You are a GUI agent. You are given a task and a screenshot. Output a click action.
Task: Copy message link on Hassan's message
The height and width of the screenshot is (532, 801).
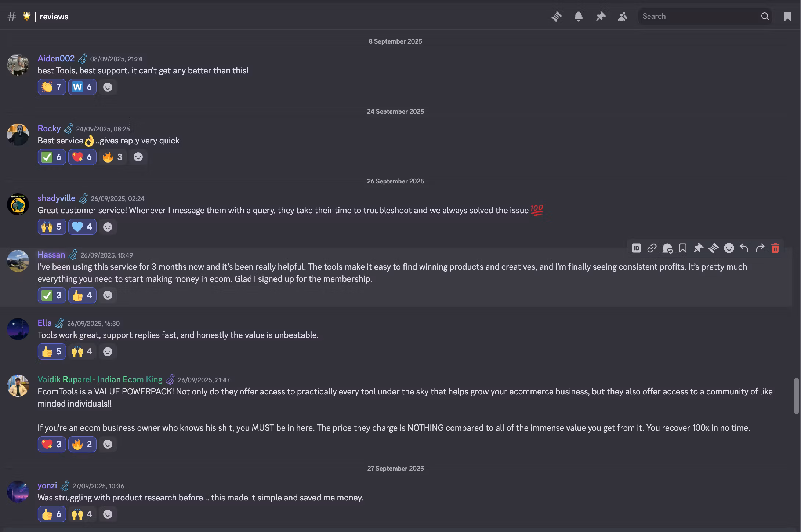652,248
